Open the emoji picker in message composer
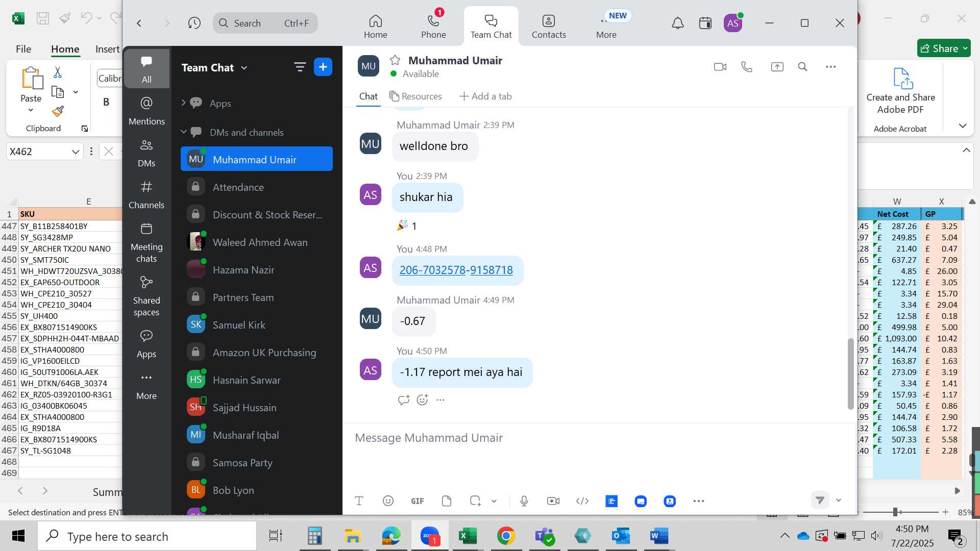 (388, 501)
